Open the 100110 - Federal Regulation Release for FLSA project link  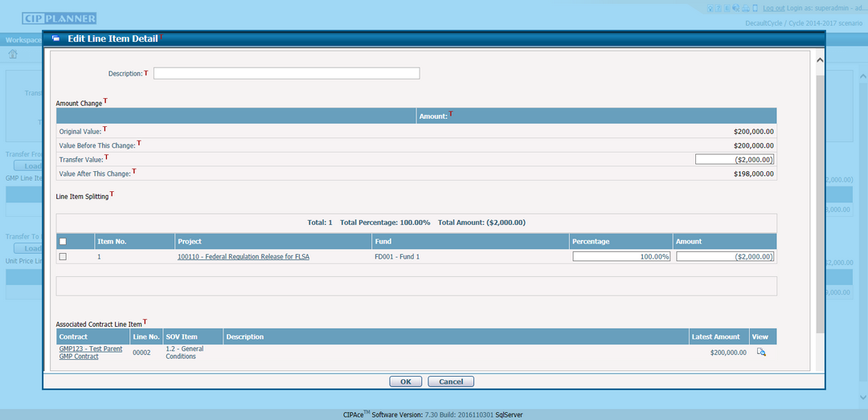click(x=244, y=257)
